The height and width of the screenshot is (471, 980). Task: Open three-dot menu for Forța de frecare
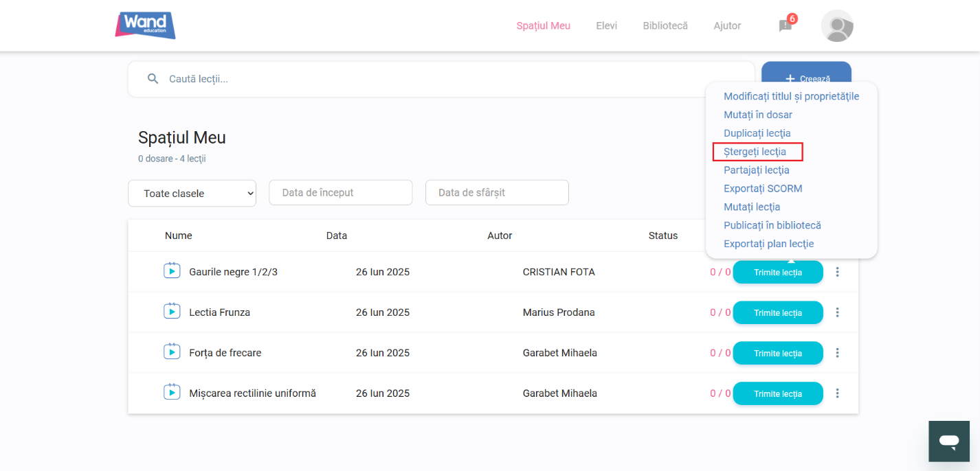point(837,353)
